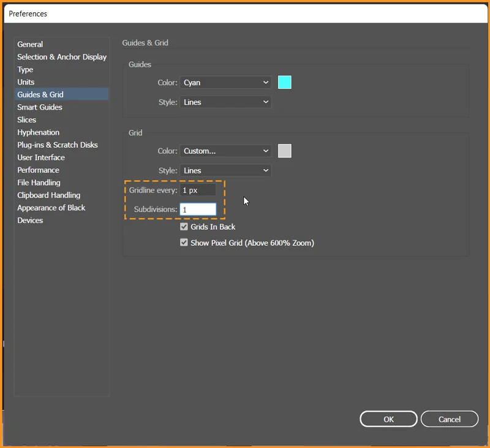Open the Units preferences section
Viewport: 490px width, 448px height.
tap(26, 82)
